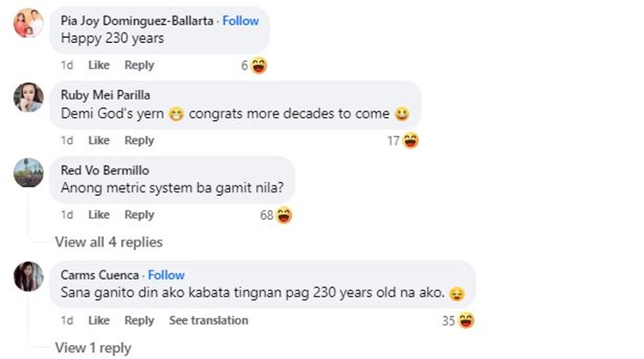Reply to Red Vo Bermillo's comment
644x359 pixels.
[139, 215]
